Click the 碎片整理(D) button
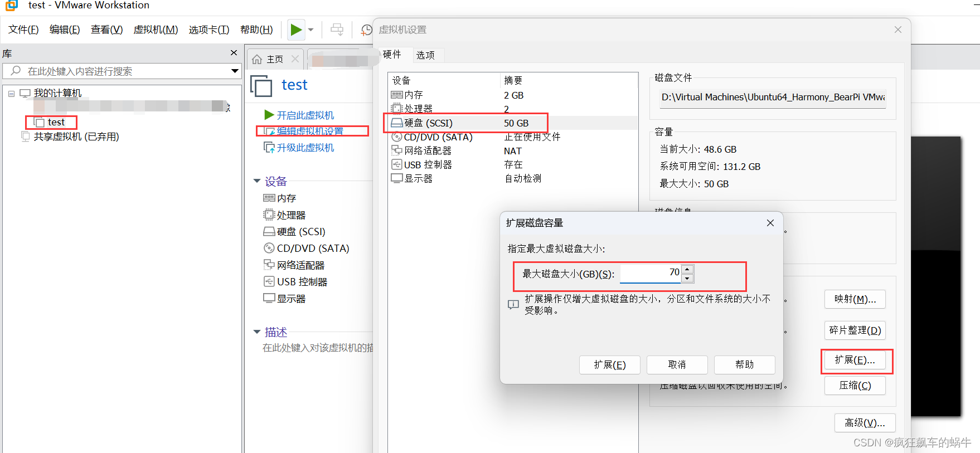 point(855,330)
